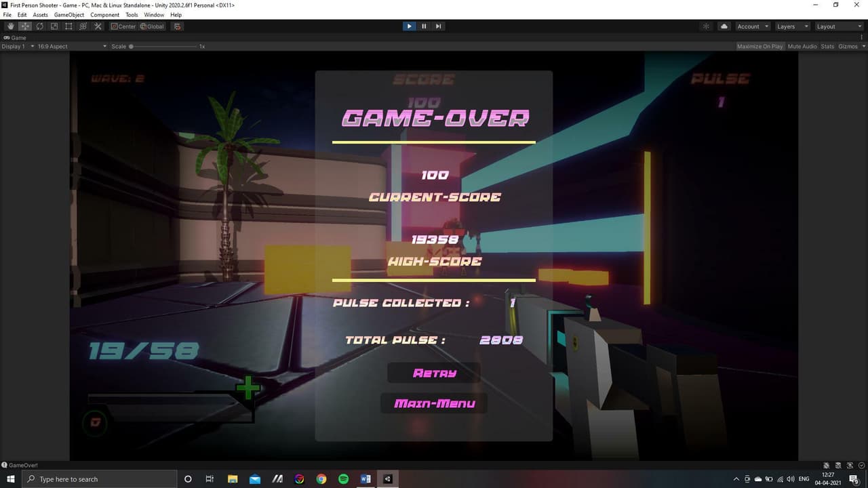This screenshot has width=868, height=488.
Task: Open the Edit menu
Action: pos(22,14)
